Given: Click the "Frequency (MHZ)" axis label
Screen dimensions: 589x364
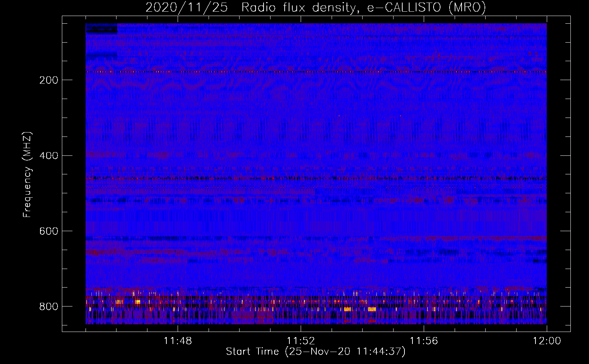Looking at the screenshot, I should tap(27, 175).
